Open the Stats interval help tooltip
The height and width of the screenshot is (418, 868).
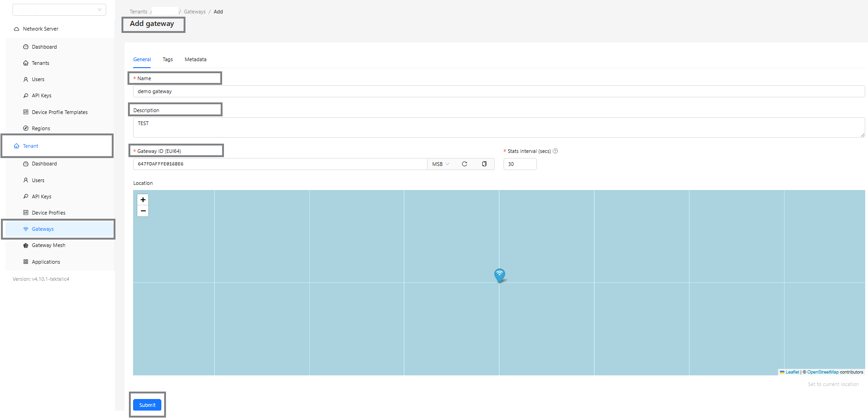tap(555, 151)
